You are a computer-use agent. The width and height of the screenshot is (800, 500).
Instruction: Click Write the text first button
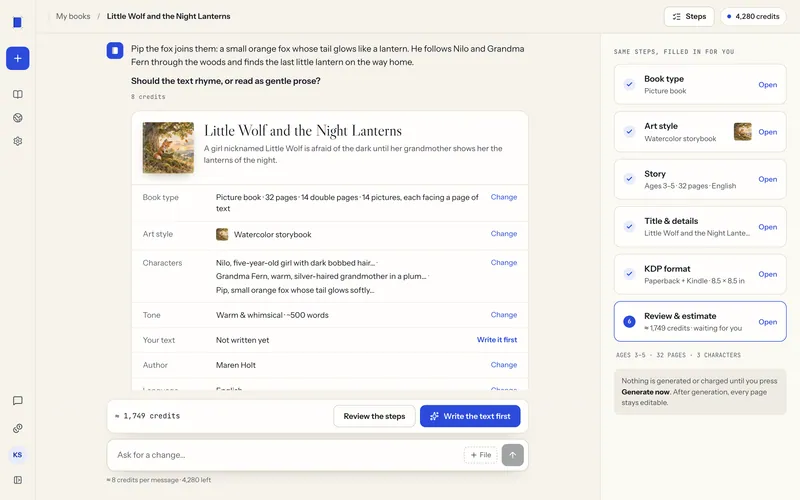(x=470, y=416)
